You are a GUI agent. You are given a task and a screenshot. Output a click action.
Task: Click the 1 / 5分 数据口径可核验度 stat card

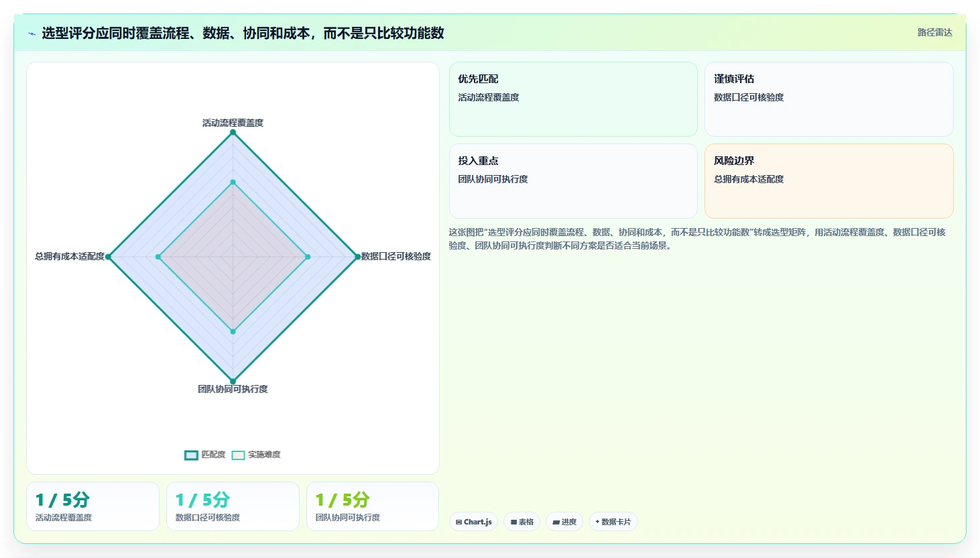click(233, 506)
